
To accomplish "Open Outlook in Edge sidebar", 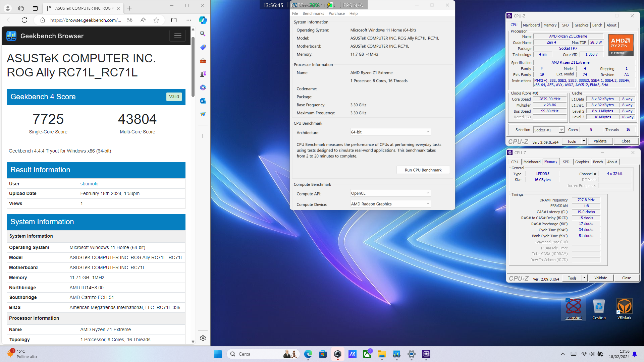I will click(203, 101).
